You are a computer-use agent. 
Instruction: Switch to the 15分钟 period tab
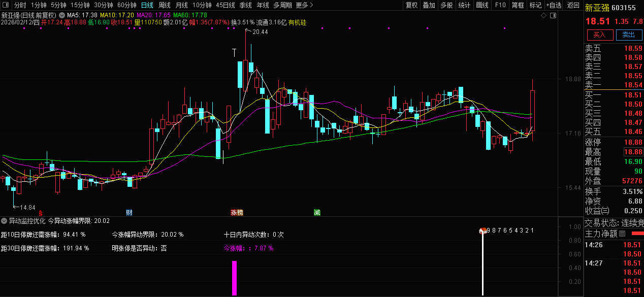[80, 5]
